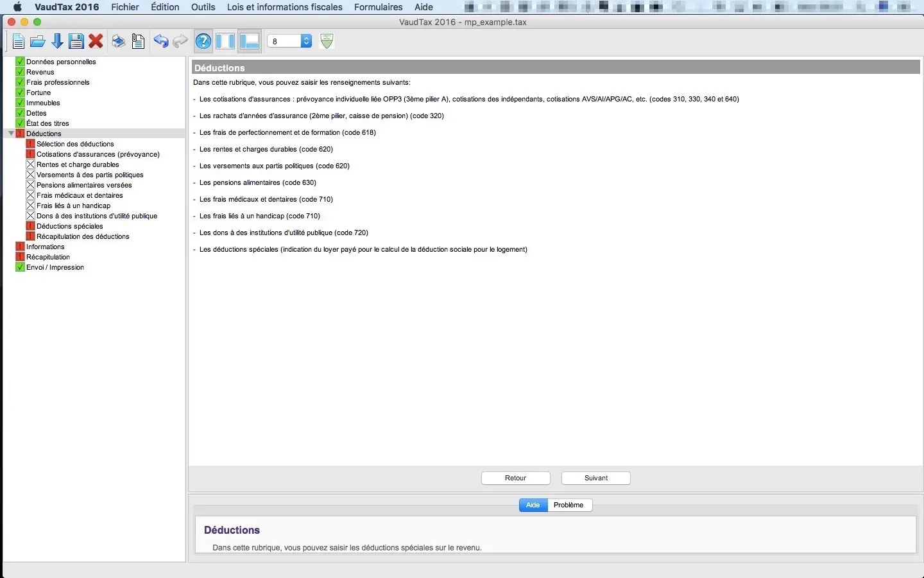
Task: Open a file with the folder icon
Action: pos(38,42)
